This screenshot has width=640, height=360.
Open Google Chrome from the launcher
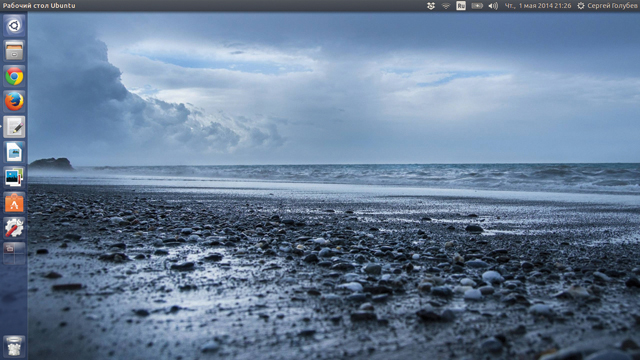[x=14, y=76]
